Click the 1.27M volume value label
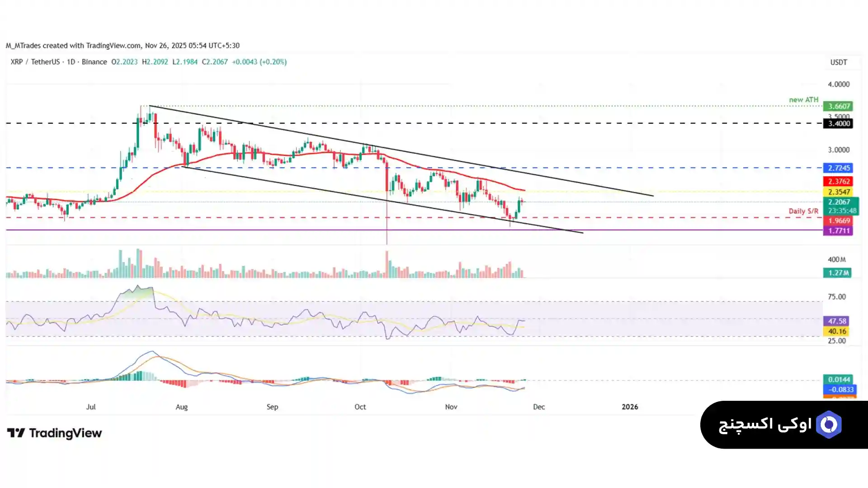Screen dimensions: 868x488 point(837,273)
